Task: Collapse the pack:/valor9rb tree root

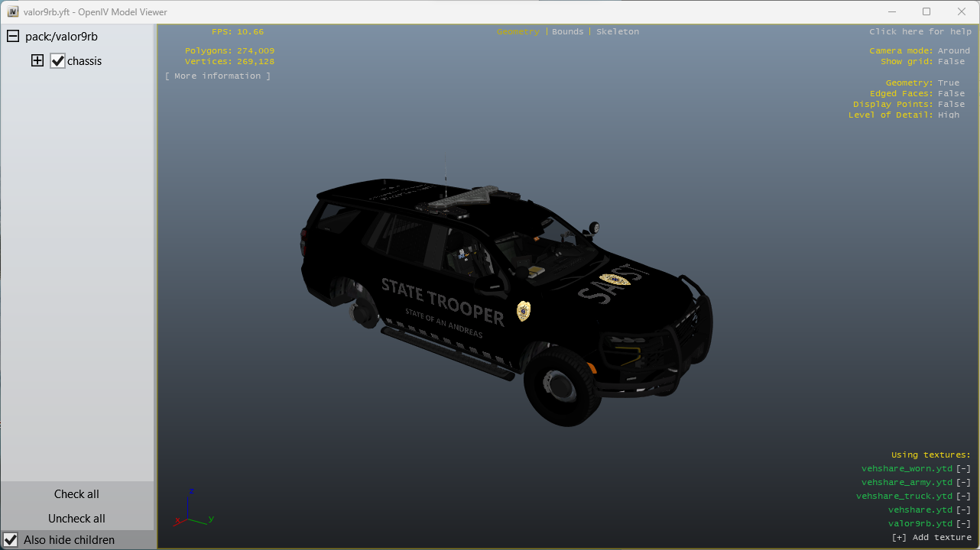Action: (x=13, y=37)
